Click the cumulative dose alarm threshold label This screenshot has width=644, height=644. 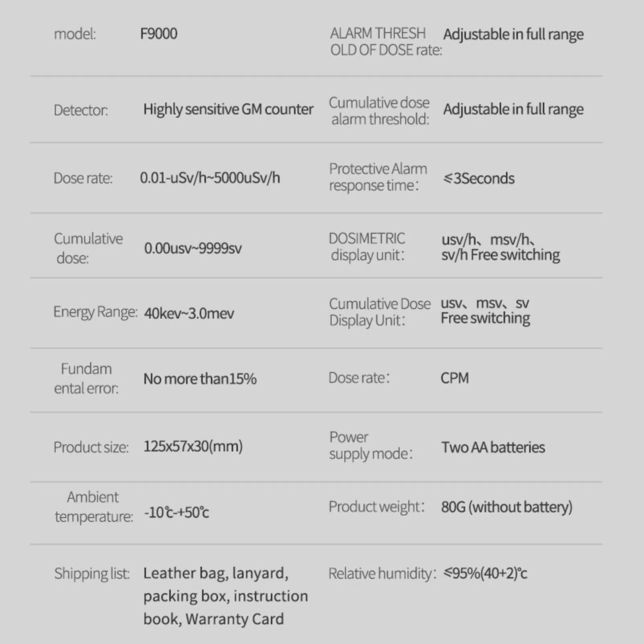(379, 111)
